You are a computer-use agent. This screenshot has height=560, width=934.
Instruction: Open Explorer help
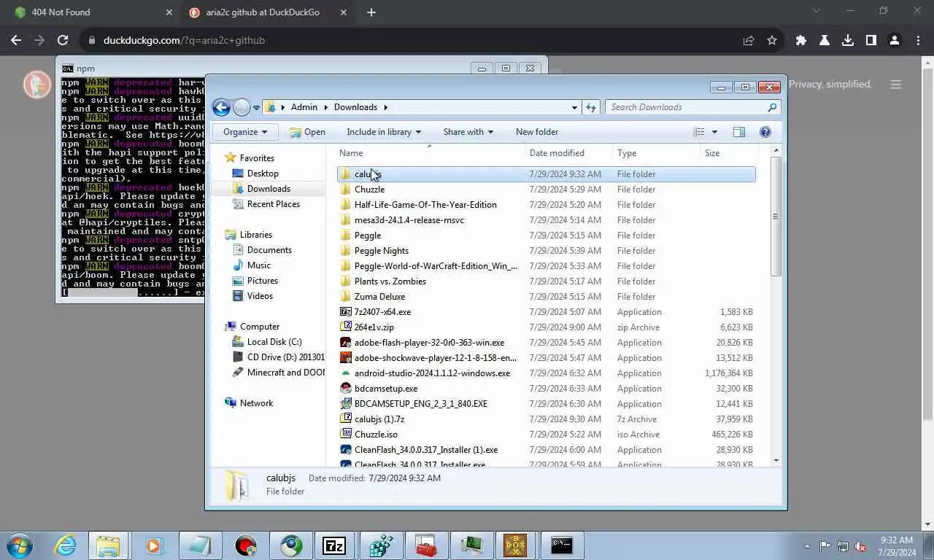point(765,132)
